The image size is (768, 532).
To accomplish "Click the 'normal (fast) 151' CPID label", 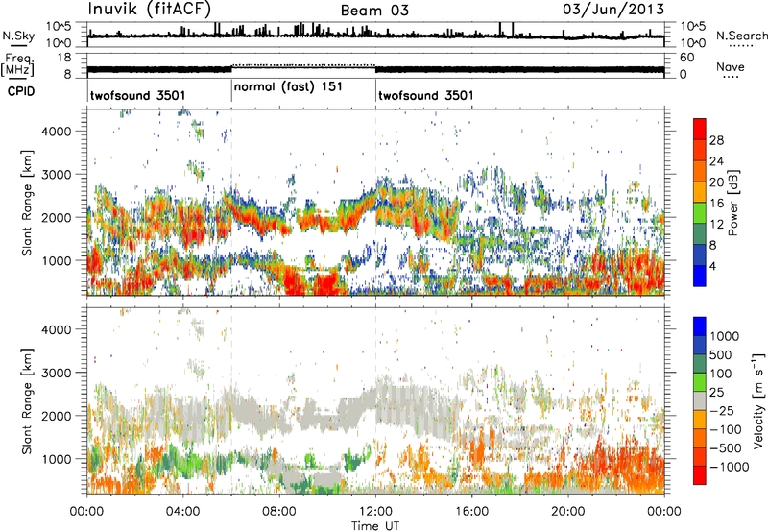I will click(289, 87).
